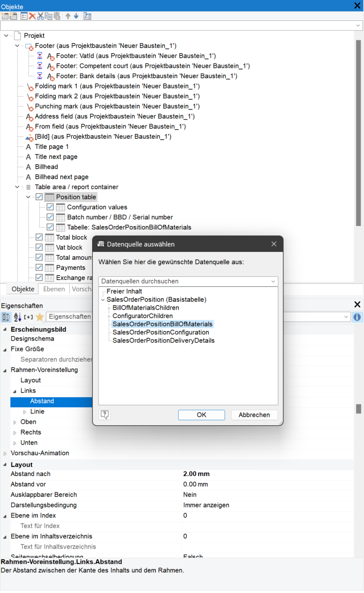
Task: Click the text icon of Address field
Action: click(x=29, y=117)
